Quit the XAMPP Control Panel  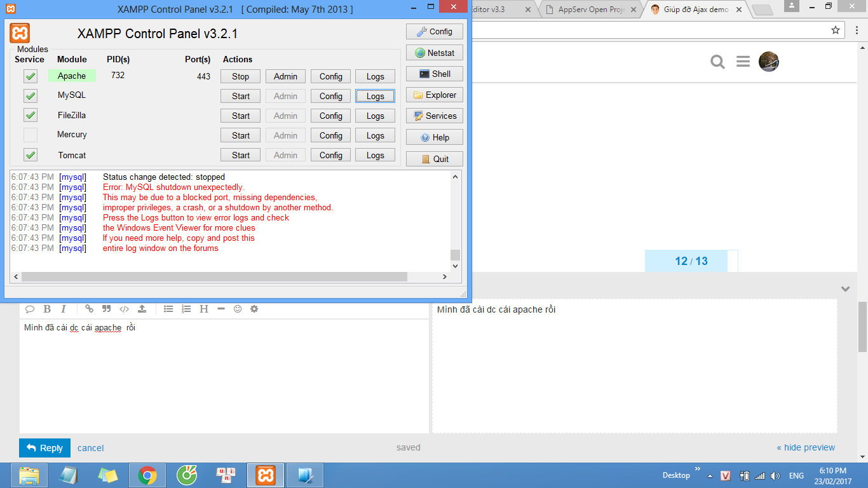(435, 159)
